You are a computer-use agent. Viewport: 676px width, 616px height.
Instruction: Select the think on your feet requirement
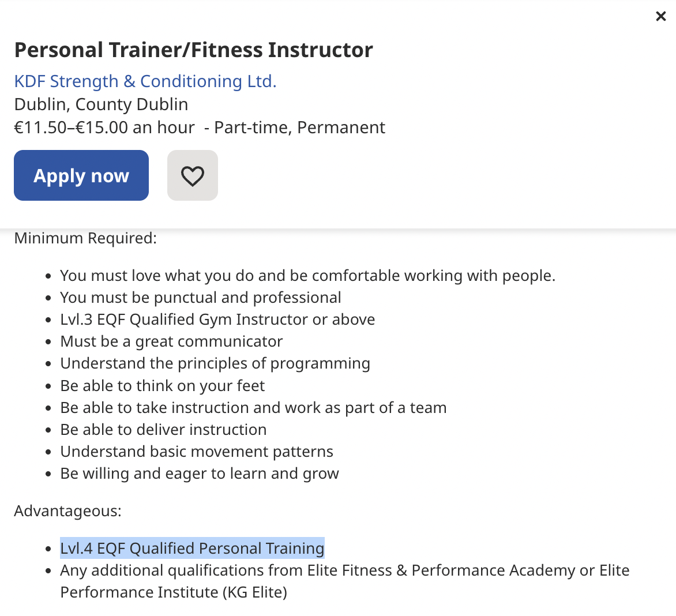click(162, 385)
